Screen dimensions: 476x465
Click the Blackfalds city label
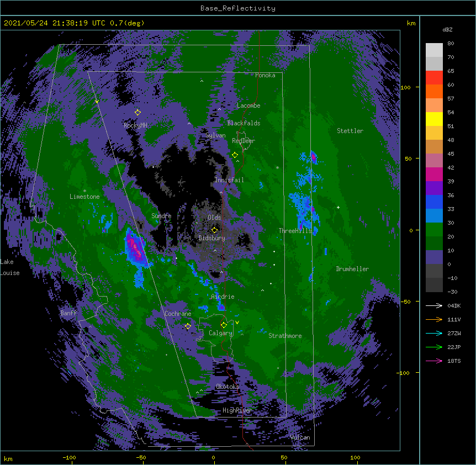point(244,123)
